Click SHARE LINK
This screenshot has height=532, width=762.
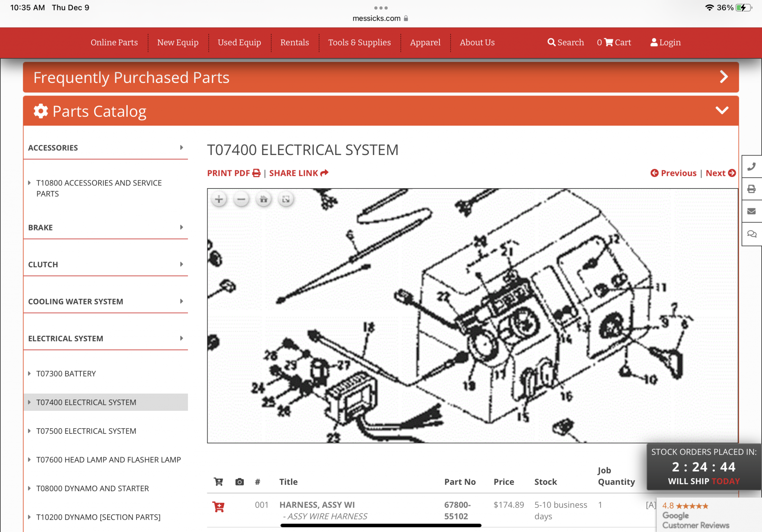pos(299,173)
